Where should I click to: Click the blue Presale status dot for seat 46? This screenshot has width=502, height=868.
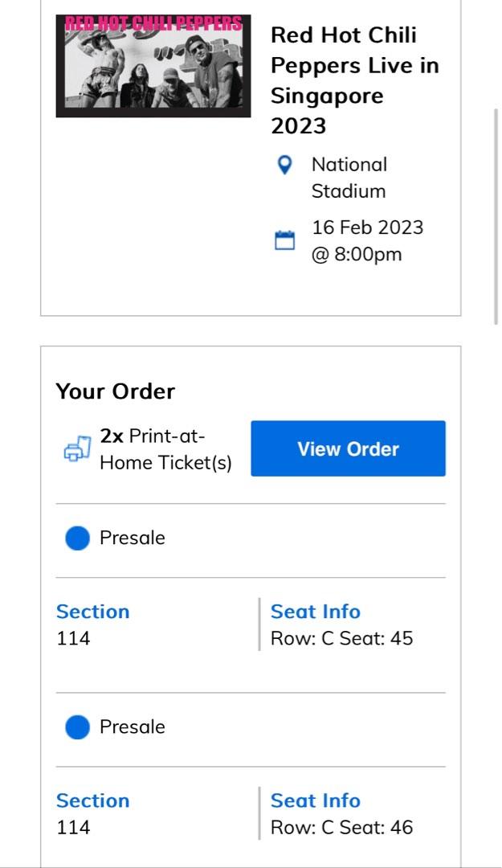[76, 727]
